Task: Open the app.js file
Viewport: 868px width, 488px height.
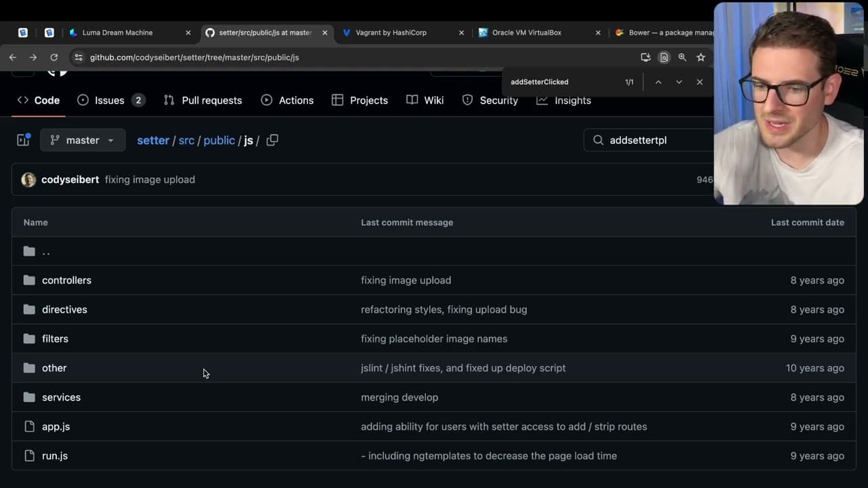Action: (56, 427)
